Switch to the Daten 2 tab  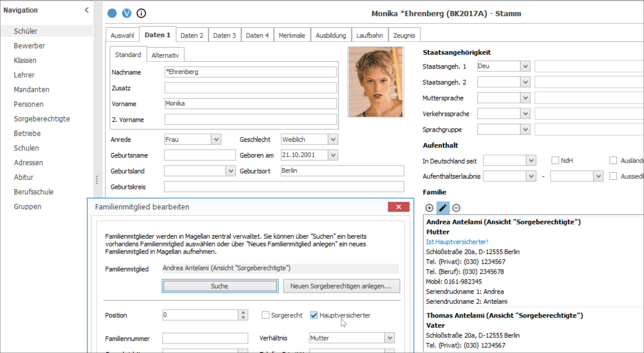(192, 35)
